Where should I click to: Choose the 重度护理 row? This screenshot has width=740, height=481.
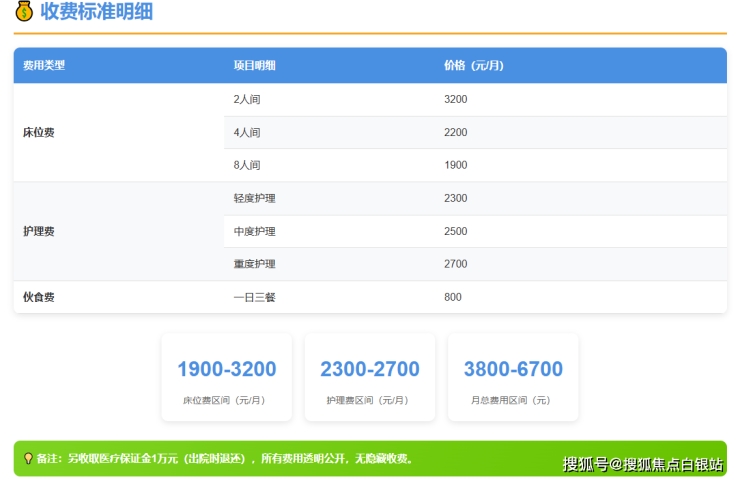point(254,264)
